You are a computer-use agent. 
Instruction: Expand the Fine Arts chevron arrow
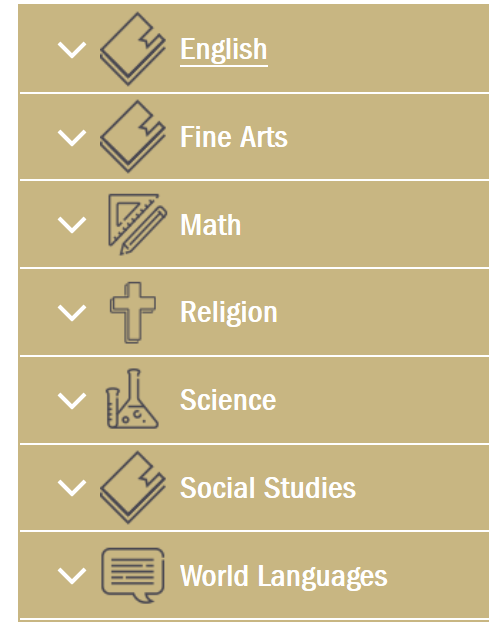(x=72, y=138)
